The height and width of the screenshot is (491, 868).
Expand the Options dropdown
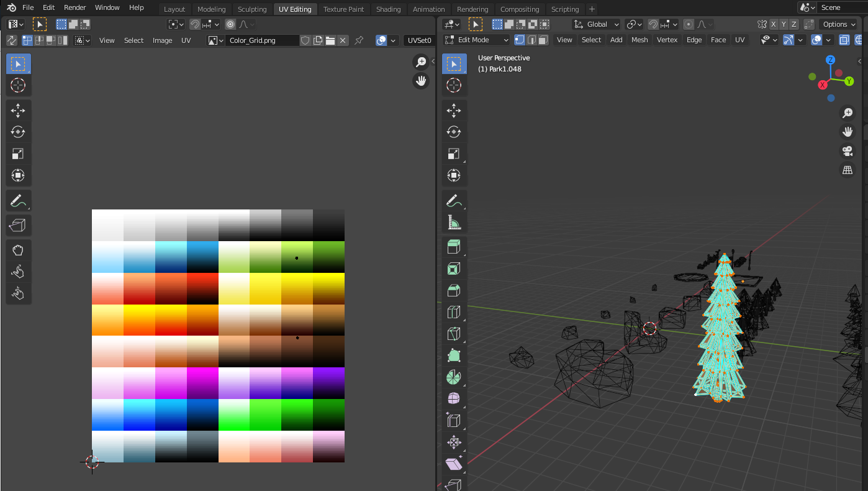[839, 24]
